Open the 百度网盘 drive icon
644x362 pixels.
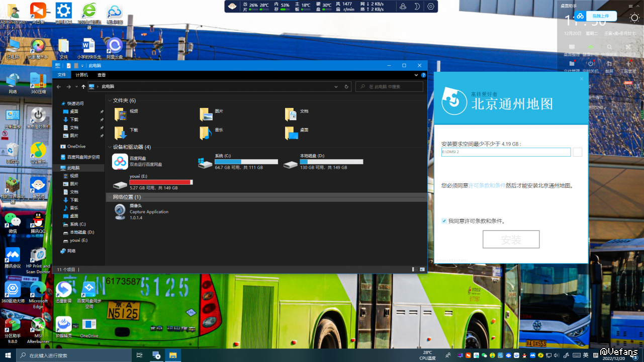coord(120,161)
